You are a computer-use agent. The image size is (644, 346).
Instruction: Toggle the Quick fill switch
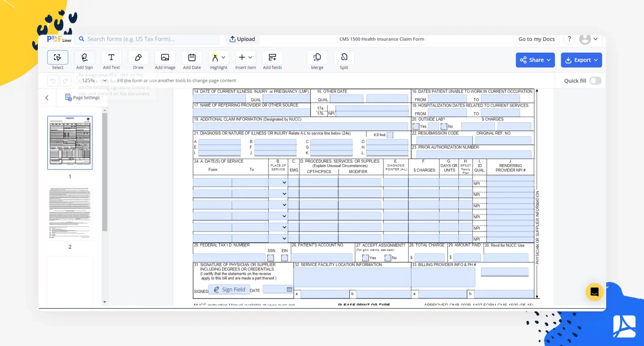point(595,80)
